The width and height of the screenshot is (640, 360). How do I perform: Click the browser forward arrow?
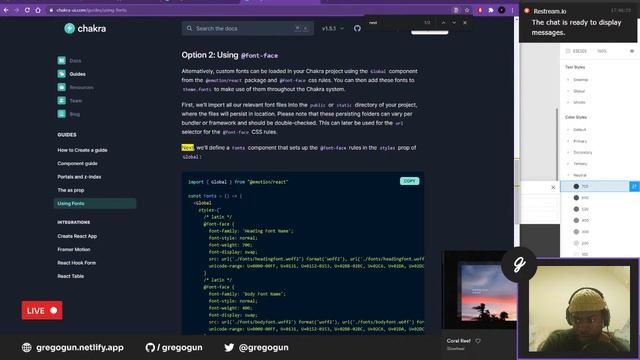(17, 10)
